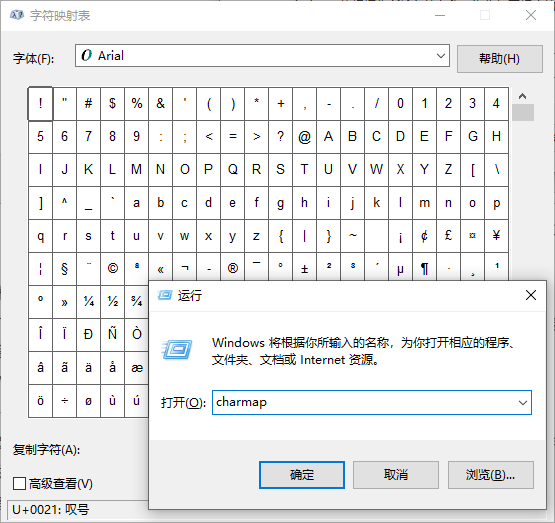
Task: Select the question mark ? cell
Action: pyautogui.click(x=280, y=137)
